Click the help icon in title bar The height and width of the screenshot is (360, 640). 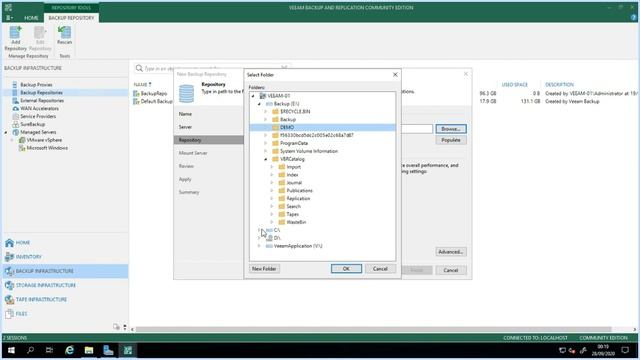point(633,18)
